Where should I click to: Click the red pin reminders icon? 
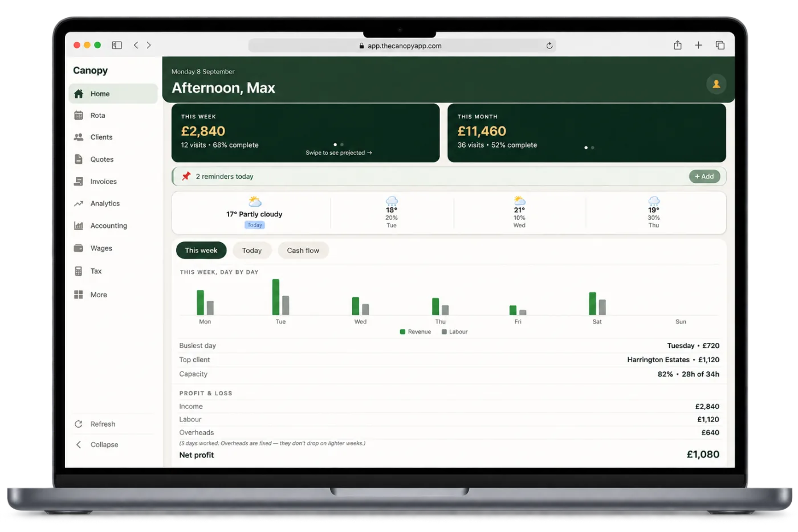(186, 177)
